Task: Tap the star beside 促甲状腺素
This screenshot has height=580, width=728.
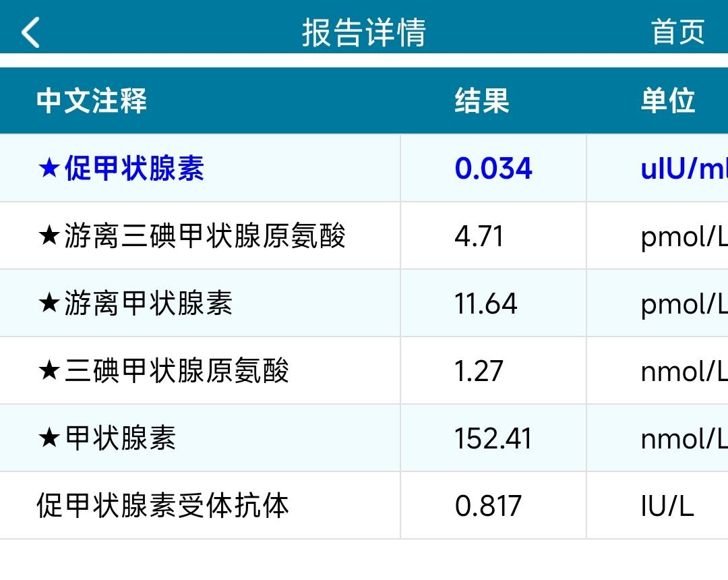Action: (x=49, y=168)
